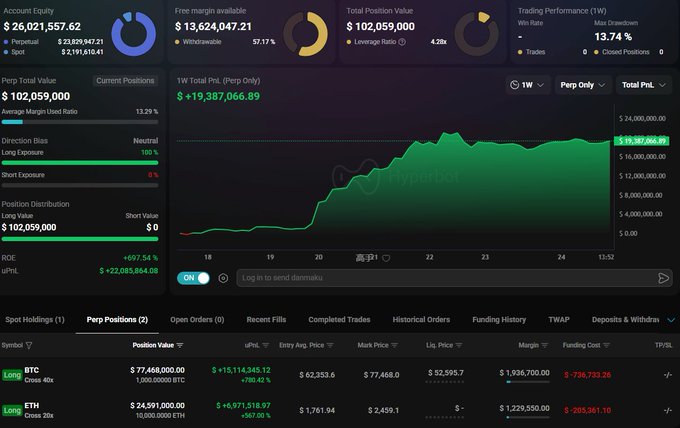The image size is (680, 428).
Task: Click the Position Distribution long/short bar
Action: pyautogui.click(x=80, y=239)
